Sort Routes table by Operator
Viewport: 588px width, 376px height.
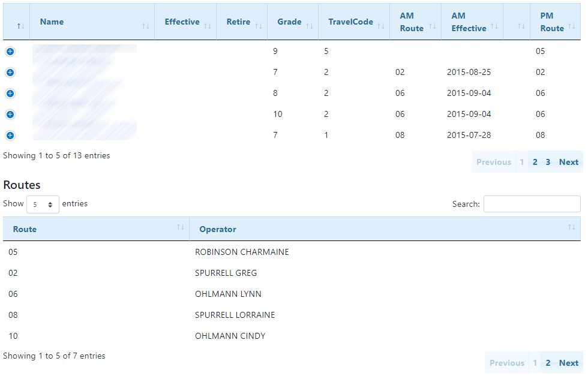385,229
